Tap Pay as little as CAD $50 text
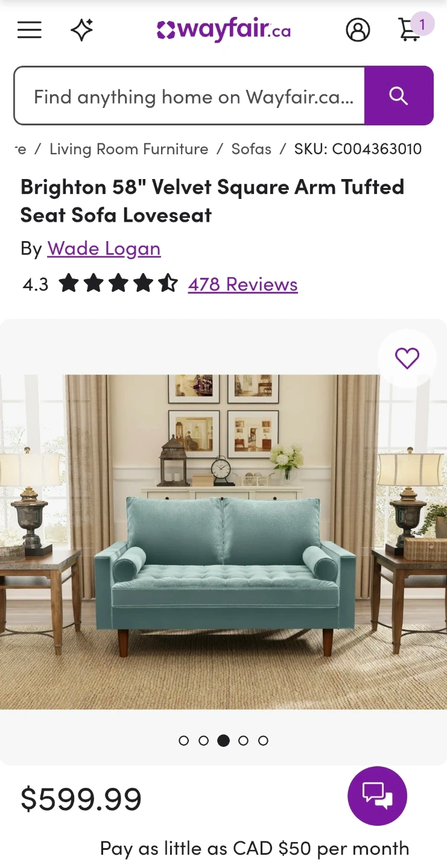 (255, 848)
